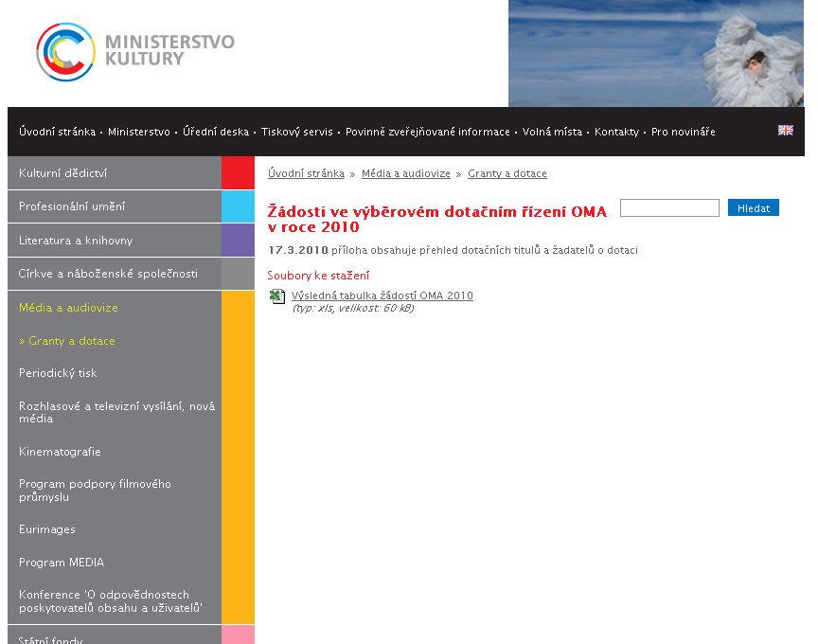Click the page heading Žádosti ve výběrovém dotačním řízení OMA
The image size is (818, 644).
pyautogui.click(x=436, y=219)
